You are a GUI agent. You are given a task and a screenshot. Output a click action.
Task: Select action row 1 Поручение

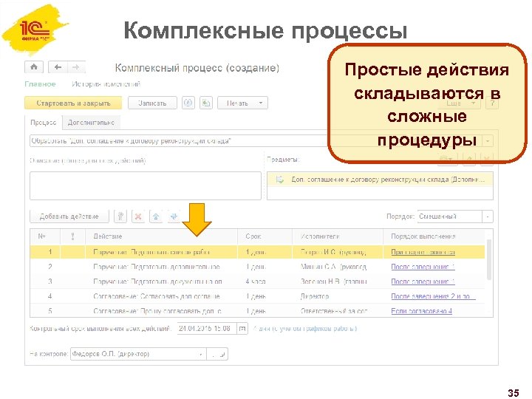tap(257, 252)
